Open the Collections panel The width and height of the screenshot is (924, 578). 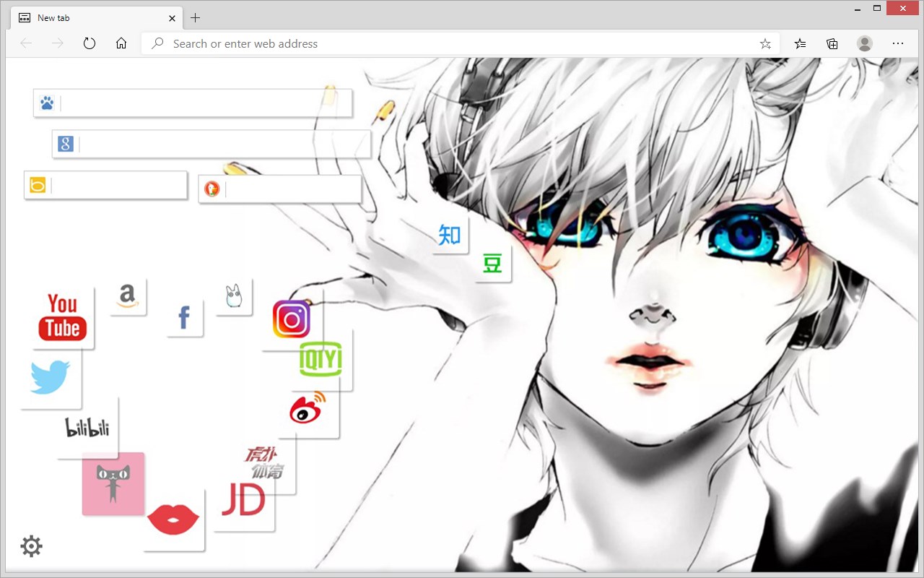[832, 44]
